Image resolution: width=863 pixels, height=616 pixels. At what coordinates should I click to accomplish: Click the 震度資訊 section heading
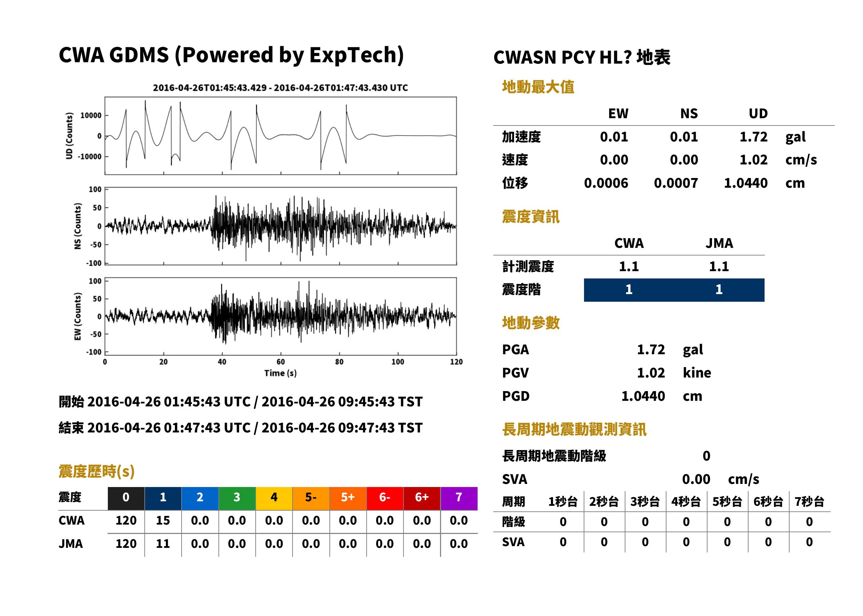pyautogui.click(x=530, y=217)
